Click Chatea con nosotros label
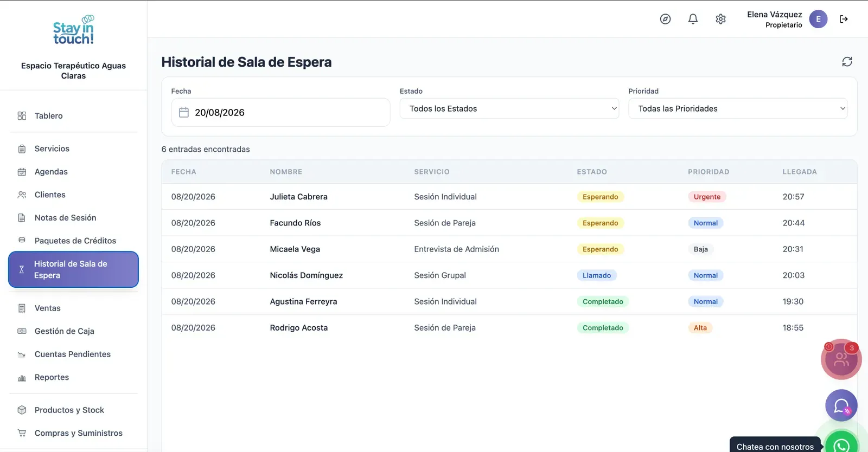Image resolution: width=868 pixels, height=452 pixels. coord(775,447)
